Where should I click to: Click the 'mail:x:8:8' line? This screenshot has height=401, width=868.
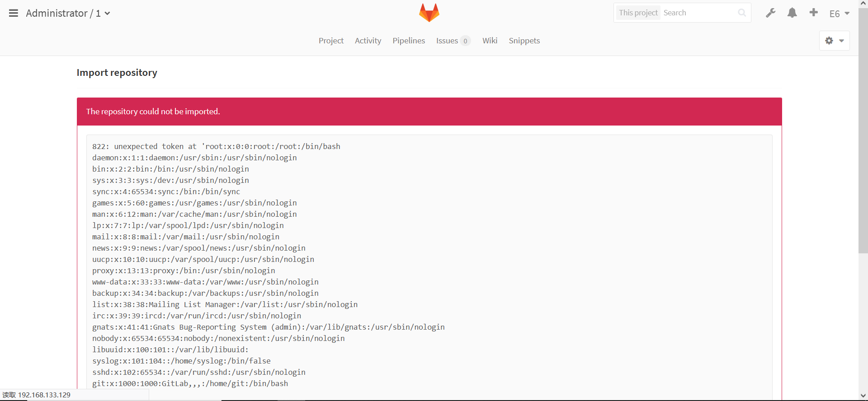click(x=186, y=237)
